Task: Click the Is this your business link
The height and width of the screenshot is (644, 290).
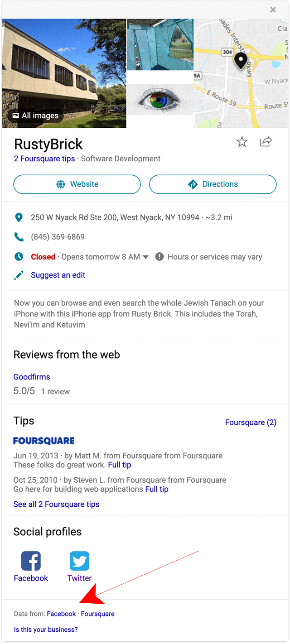Action: coord(46,630)
